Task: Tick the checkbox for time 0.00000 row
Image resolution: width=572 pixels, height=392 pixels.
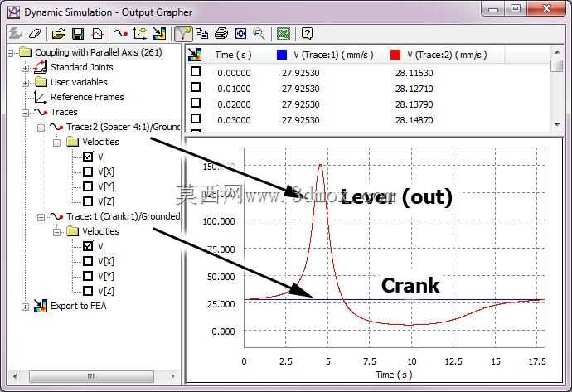Action: [196, 71]
